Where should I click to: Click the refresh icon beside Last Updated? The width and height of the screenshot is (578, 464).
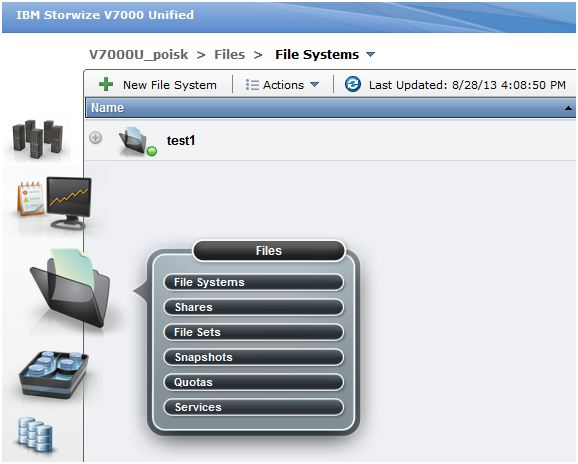click(x=353, y=84)
